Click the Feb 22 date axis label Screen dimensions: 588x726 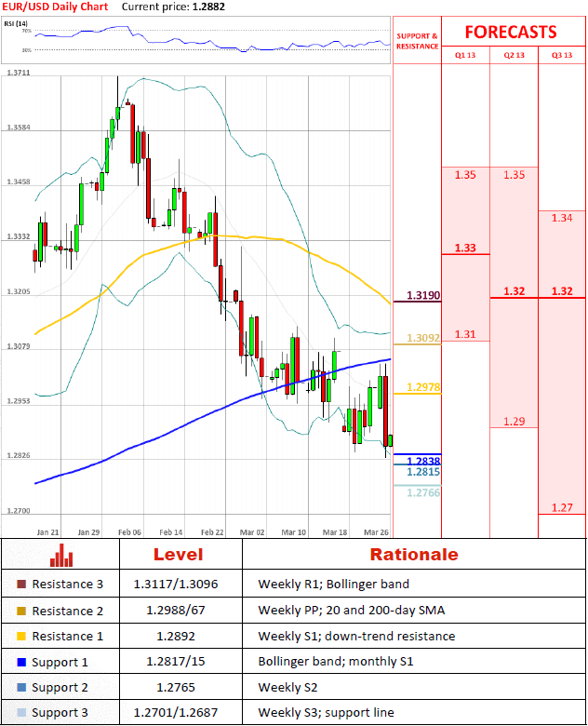pyautogui.click(x=212, y=532)
